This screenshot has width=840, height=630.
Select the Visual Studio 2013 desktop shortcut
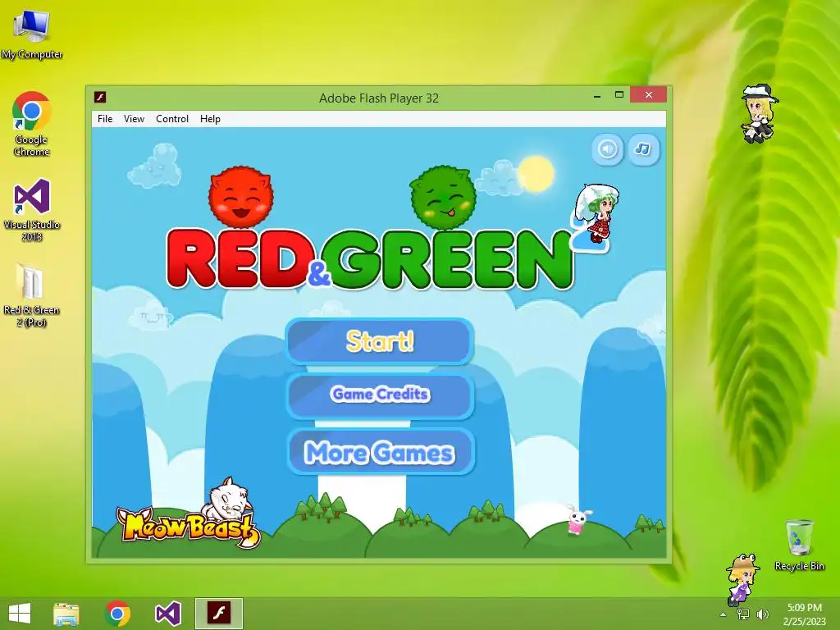[32, 210]
